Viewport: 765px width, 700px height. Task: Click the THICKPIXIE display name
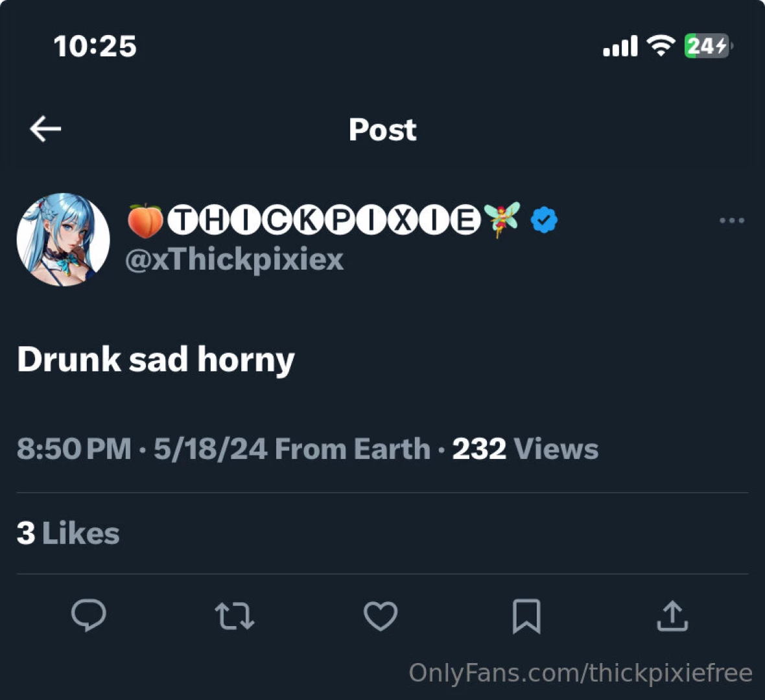(x=324, y=220)
